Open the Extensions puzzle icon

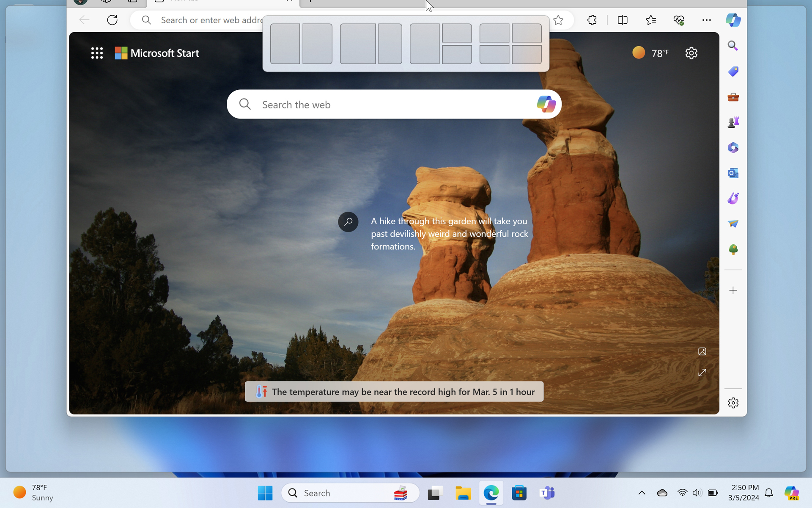[592, 20]
